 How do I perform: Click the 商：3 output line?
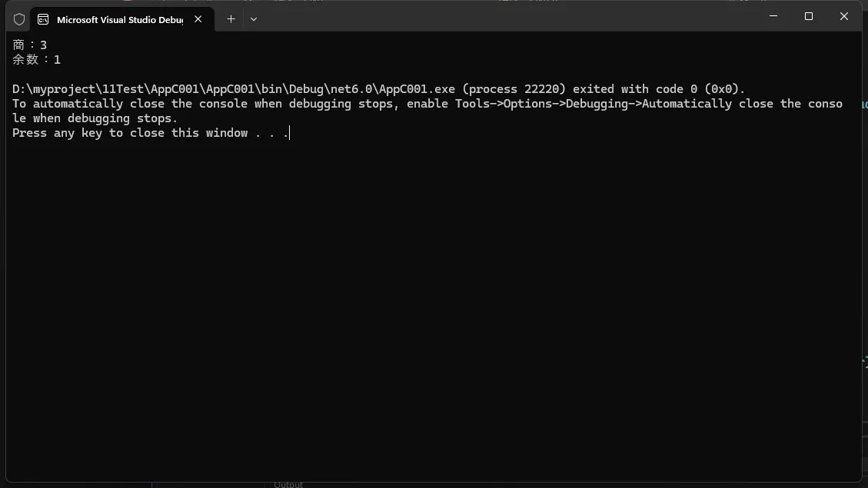tap(30, 45)
